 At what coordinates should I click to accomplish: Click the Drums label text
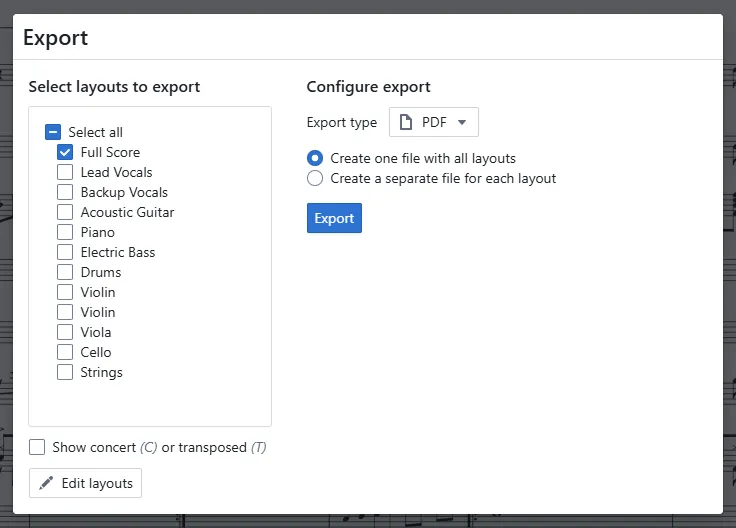[101, 272]
